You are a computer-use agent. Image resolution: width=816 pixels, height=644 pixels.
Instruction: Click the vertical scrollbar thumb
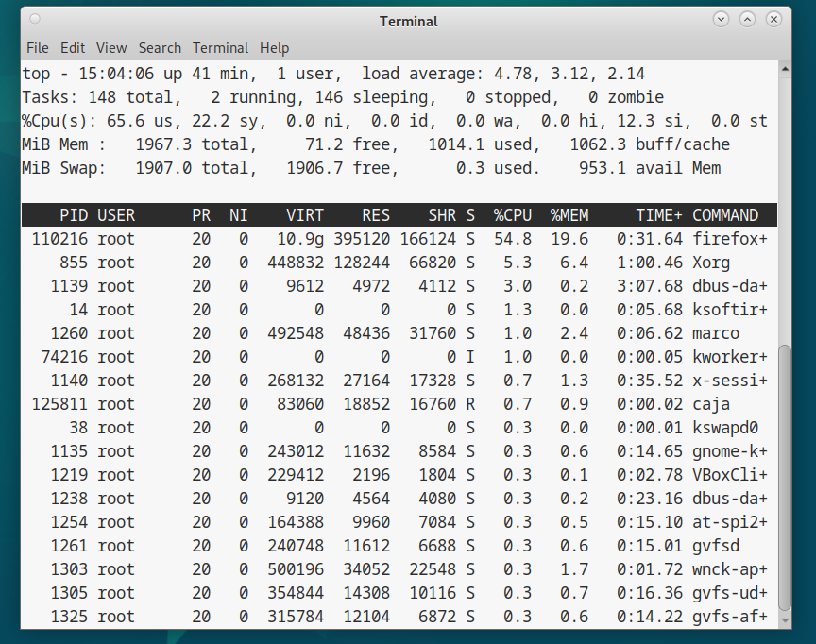(785, 477)
